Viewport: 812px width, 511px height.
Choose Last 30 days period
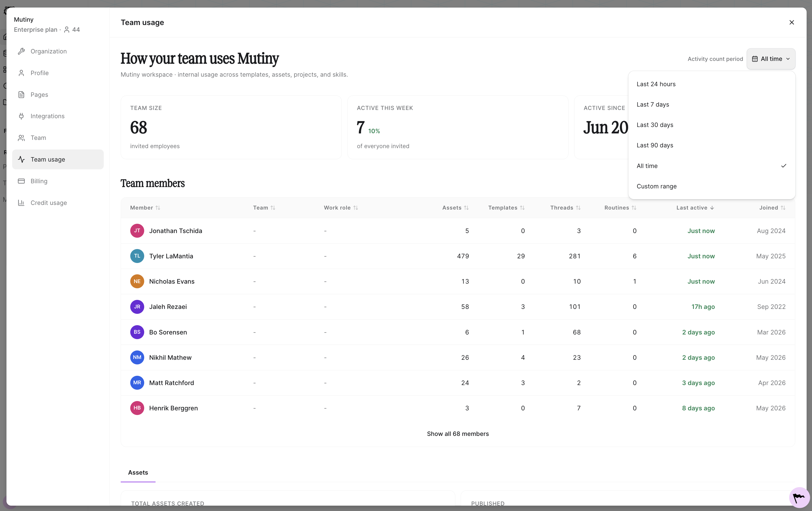tap(712, 125)
